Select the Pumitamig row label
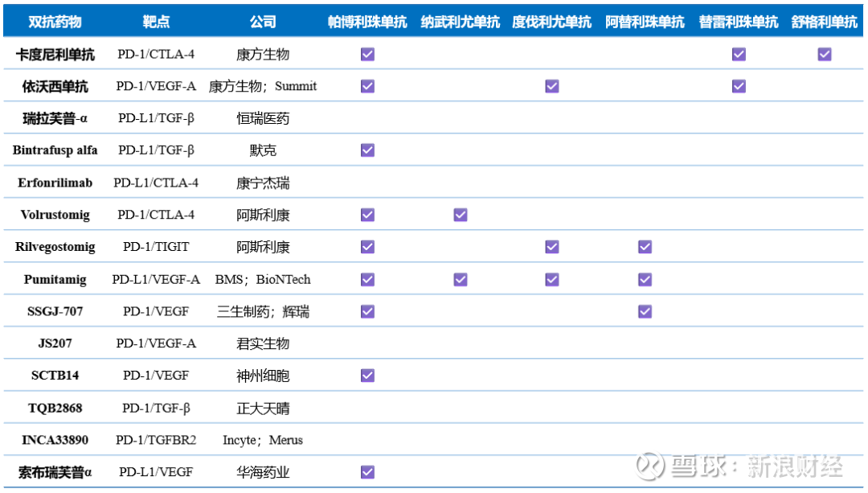Image resolution: width=868 pixels, height=493 pixels. (x=55, y=280)
